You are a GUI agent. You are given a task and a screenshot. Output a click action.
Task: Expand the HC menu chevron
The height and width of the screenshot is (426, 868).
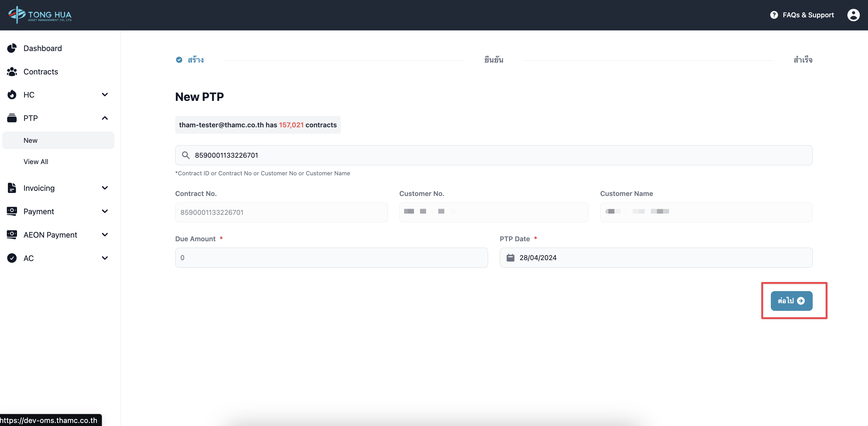pyautogui.click(x=105, y=95)
